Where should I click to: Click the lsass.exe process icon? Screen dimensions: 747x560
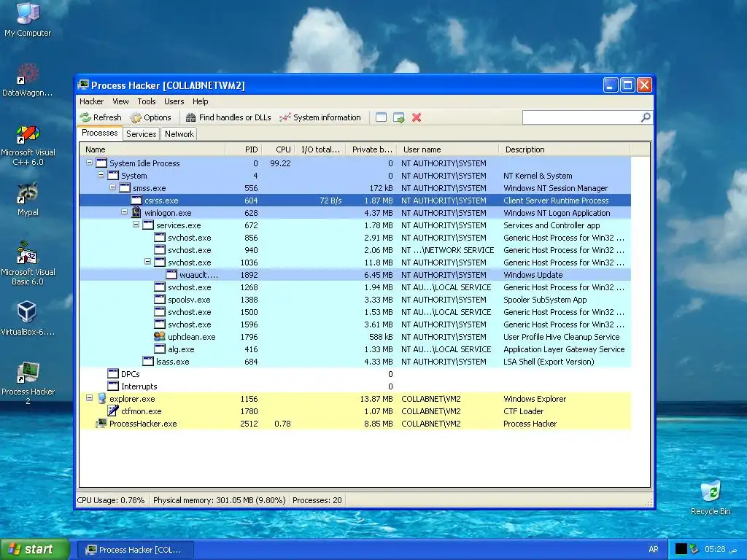[x=148, y=361]
